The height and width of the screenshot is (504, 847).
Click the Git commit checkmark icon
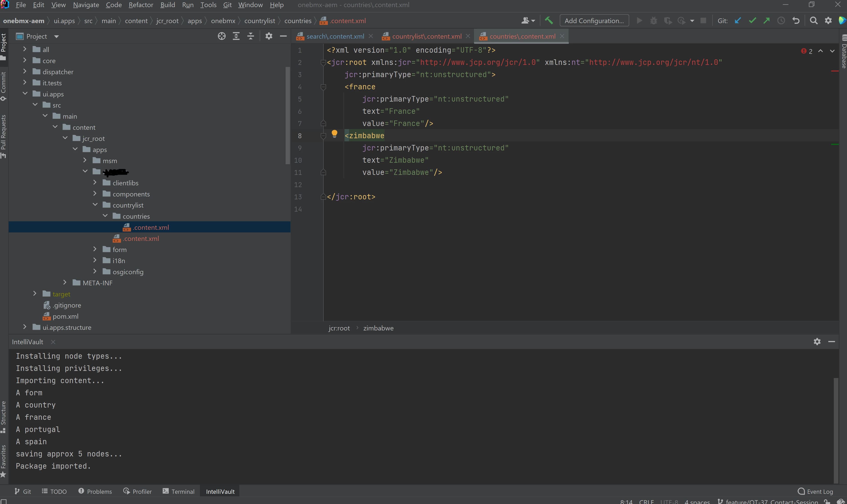(x=752, y=21)
